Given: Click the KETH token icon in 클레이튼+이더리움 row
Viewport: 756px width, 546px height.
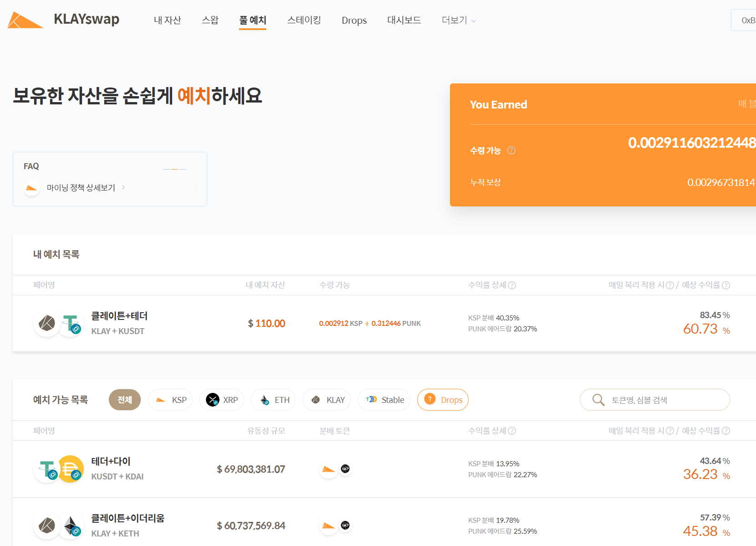Looking at the screenshot, I should [71, 526].
